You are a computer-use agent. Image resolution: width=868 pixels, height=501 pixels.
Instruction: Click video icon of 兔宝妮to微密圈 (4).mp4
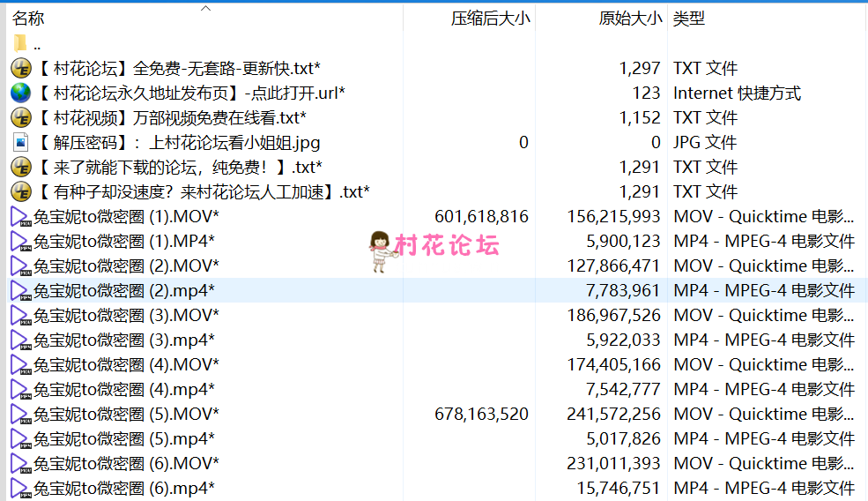20,389
